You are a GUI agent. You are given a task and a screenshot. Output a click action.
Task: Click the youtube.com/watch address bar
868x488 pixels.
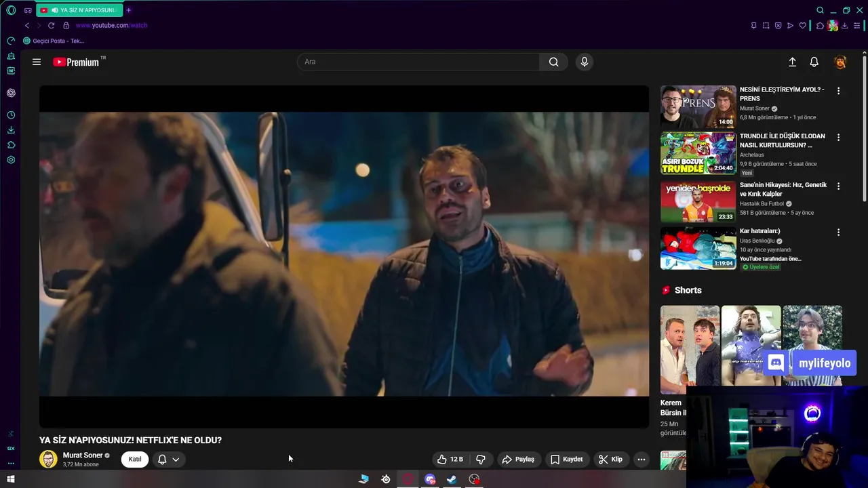point(111,25)
